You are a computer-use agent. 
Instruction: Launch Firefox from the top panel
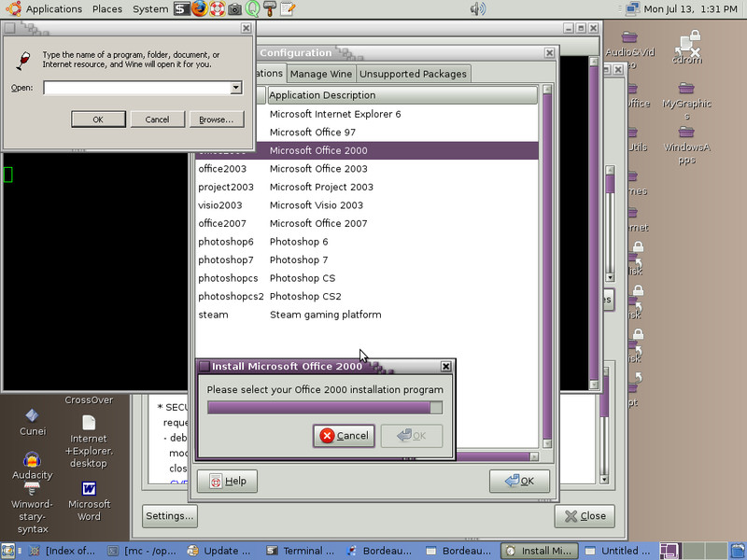(200, 8)
